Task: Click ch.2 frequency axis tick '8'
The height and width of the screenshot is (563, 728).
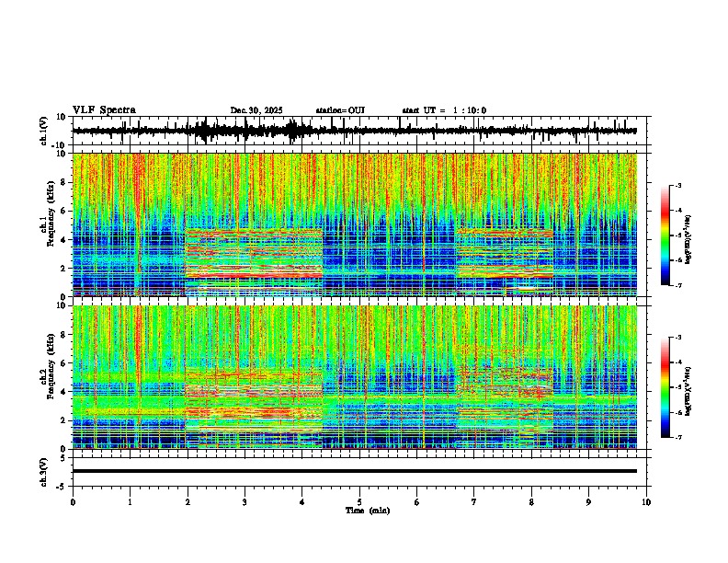Action: click(64, 334)
